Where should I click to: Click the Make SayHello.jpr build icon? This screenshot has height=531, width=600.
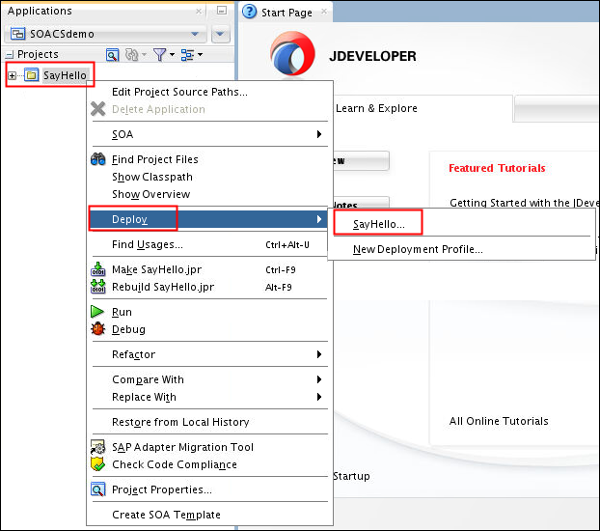click(98, 269)
